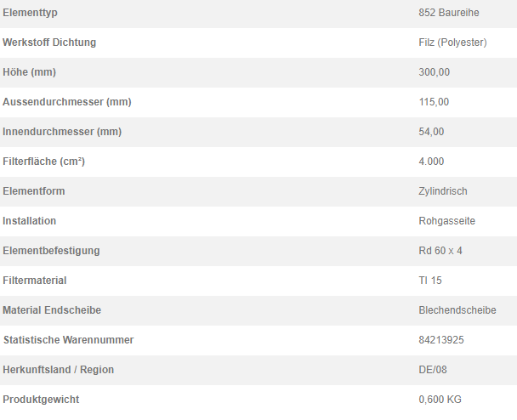Click the Rd 60 x 4 value
This screenshot has width=517, height=420.
coord(440,251)
